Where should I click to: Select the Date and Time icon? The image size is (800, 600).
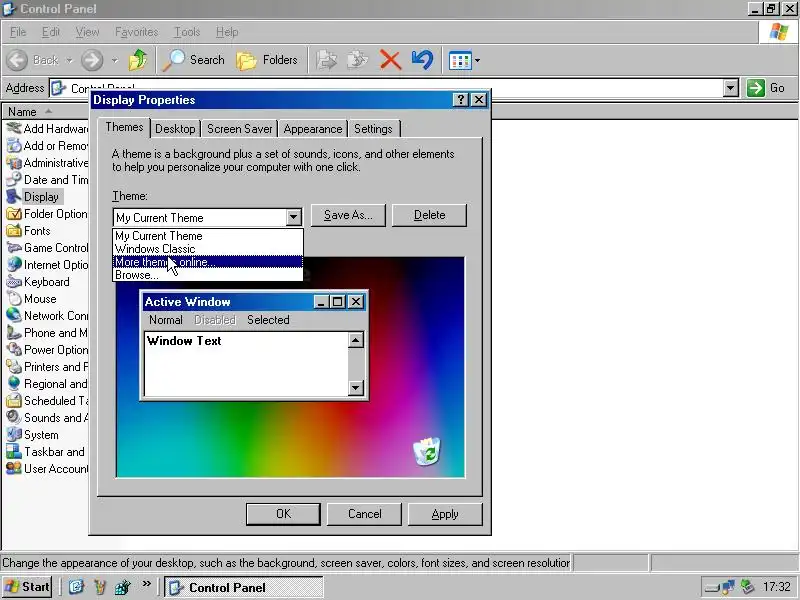pyautogui.click(x=14, y=180)
